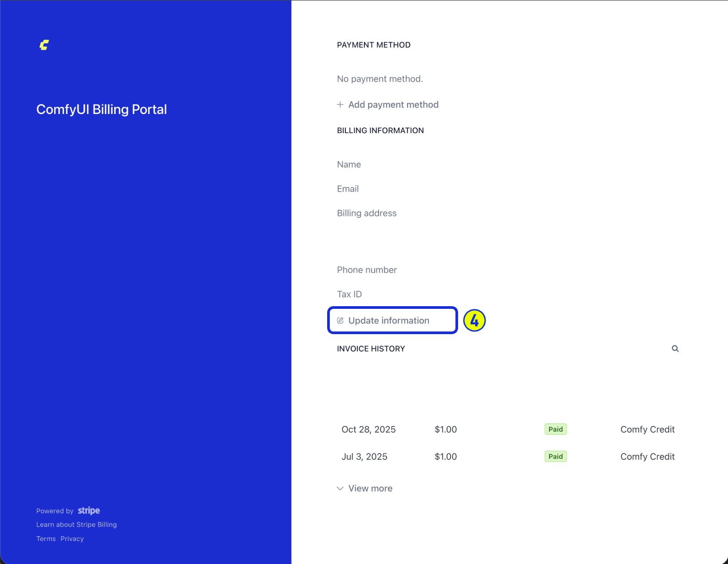
Task: Click the chevron beside View more
Action: (340, 488)
